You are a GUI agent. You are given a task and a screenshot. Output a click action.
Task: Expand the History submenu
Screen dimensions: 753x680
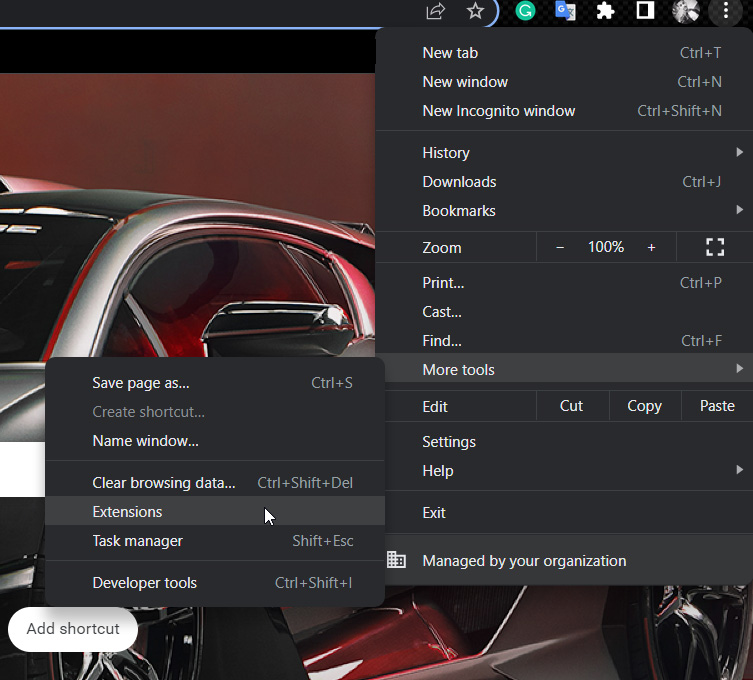click(x=564, y=153)
